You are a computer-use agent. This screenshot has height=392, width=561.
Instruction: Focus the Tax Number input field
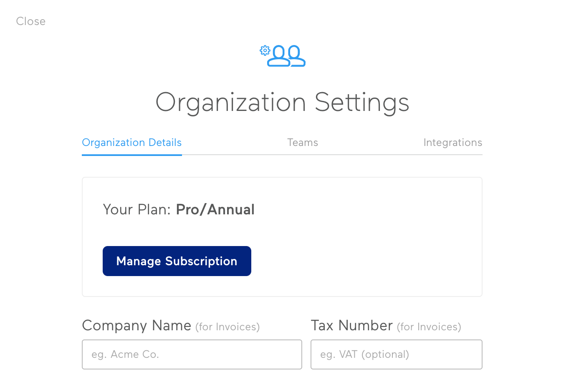pos(397,354)
